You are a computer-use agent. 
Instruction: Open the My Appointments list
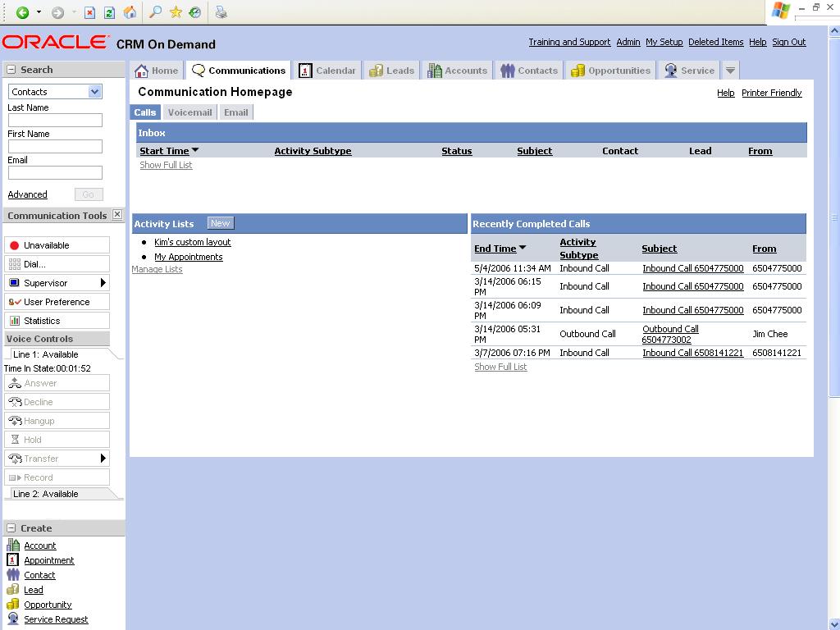pos(189,257)
